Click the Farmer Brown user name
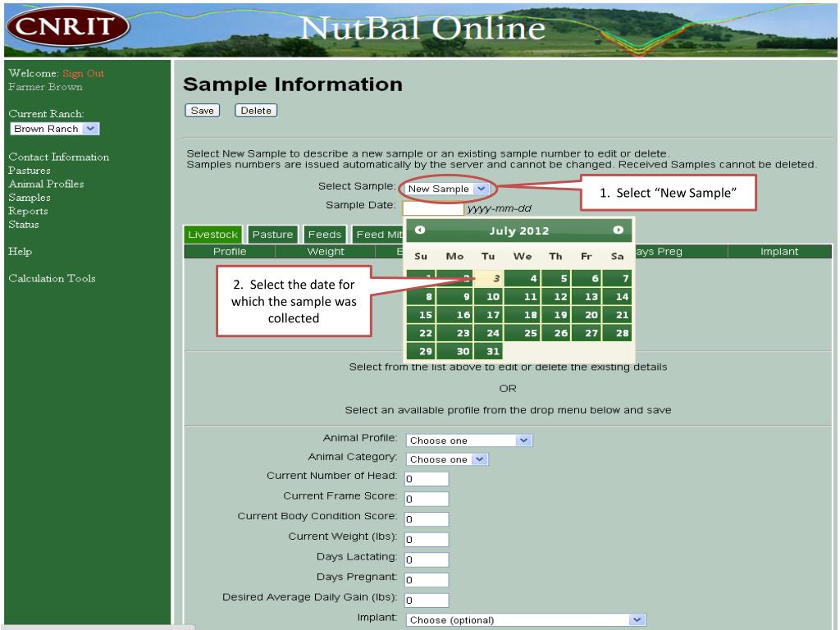 pos(46,87)
